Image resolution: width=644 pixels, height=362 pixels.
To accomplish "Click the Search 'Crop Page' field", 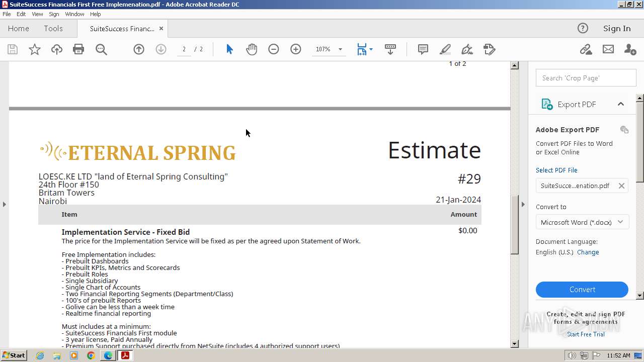I will tap(586, 78).
